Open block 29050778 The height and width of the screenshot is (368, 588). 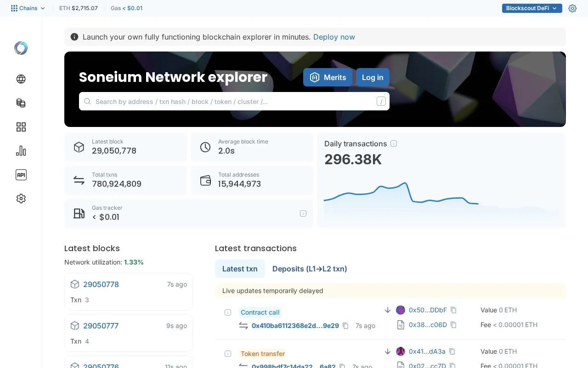[x=101, y=284]
